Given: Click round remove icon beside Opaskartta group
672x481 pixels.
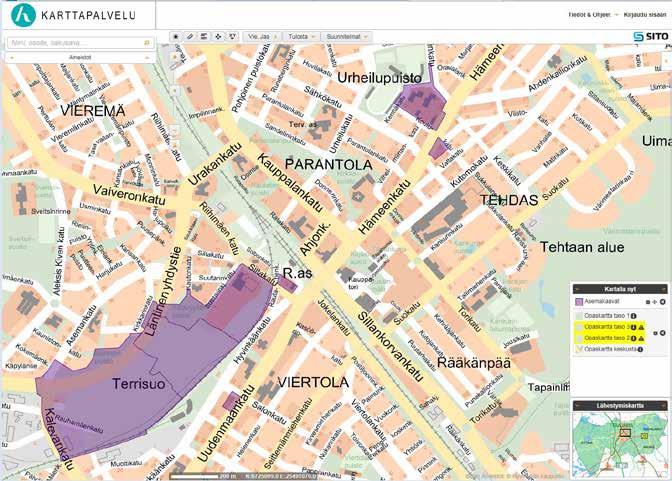Looking at the screenshot, I should [663, 333].
